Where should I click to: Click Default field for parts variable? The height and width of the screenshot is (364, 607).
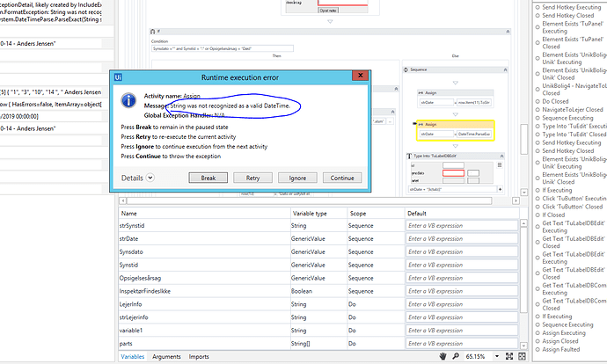click(x=462, y=344)
